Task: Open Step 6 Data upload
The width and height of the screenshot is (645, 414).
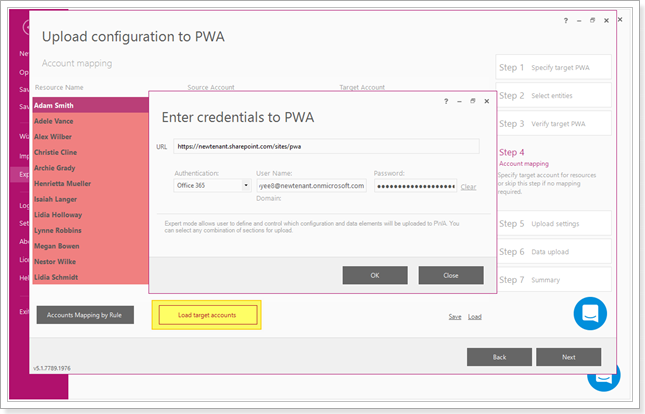Action: point(553,251)
